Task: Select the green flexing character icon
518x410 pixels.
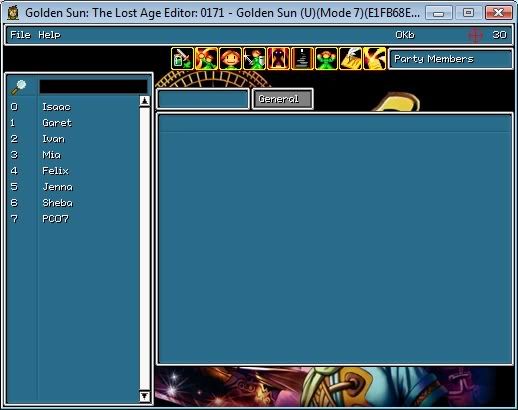Action: click(x=326, y=58)
